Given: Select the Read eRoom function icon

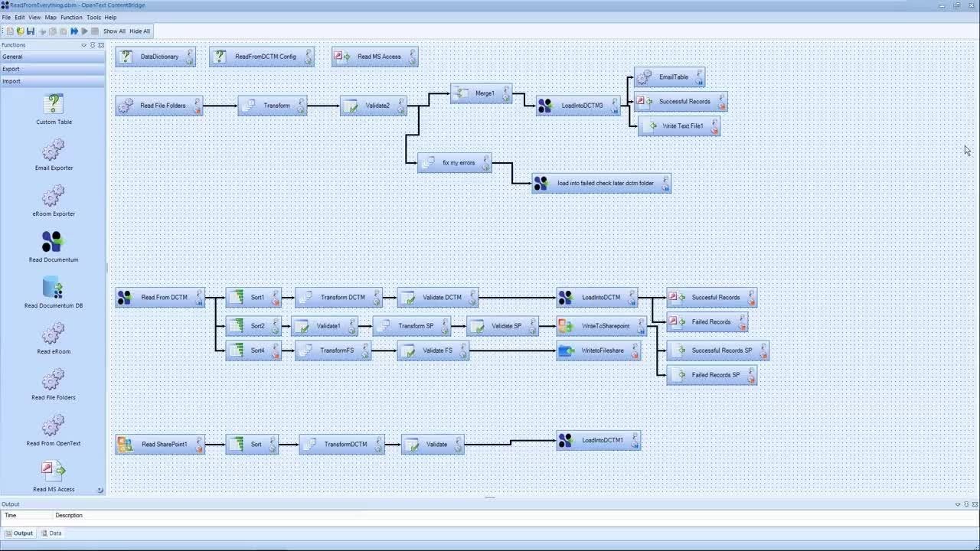Looking at the screenshot, I should click(x=54, y=333).
